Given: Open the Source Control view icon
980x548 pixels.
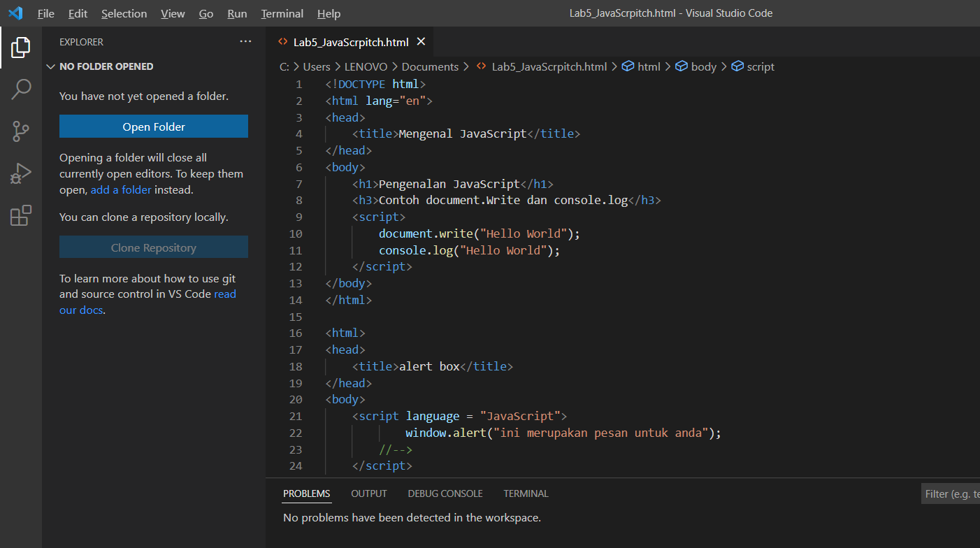Looking at the screenshot, I should click(x=20, y=131).
